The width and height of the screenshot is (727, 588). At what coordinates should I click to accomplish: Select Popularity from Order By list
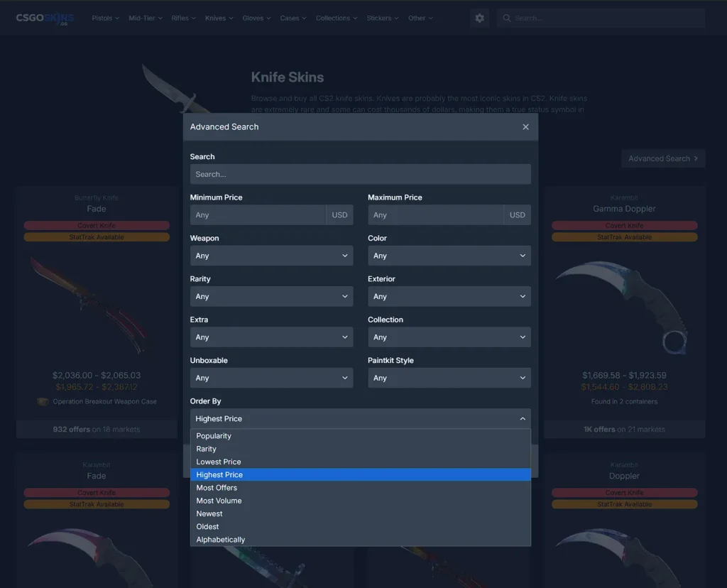coord(214,436)
